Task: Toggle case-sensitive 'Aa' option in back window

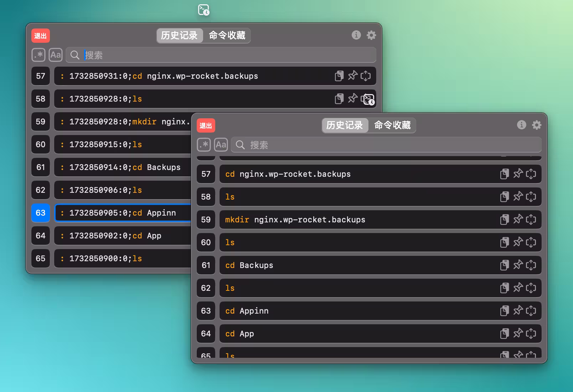Action: (x=56, y=55)
